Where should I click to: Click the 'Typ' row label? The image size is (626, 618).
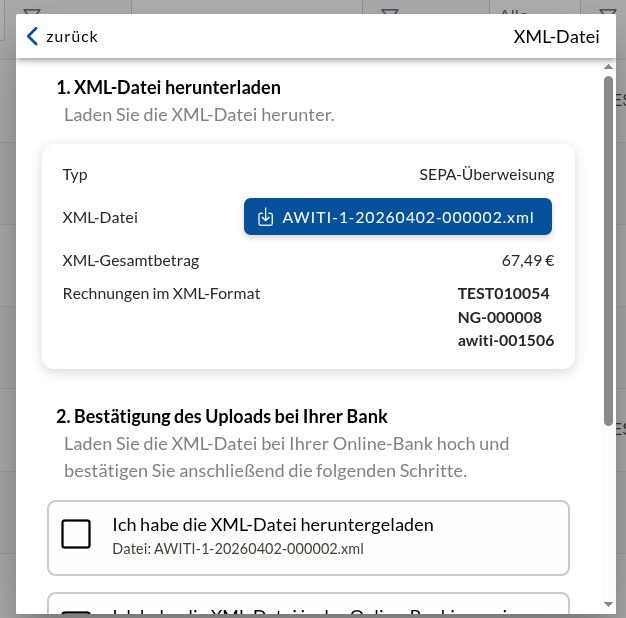click(75, 175)
